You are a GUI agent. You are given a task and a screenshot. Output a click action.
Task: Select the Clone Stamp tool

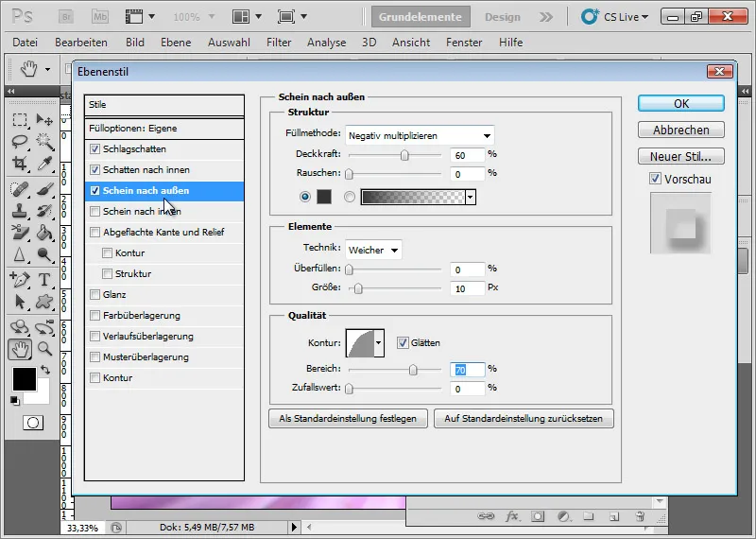(20, 211)
